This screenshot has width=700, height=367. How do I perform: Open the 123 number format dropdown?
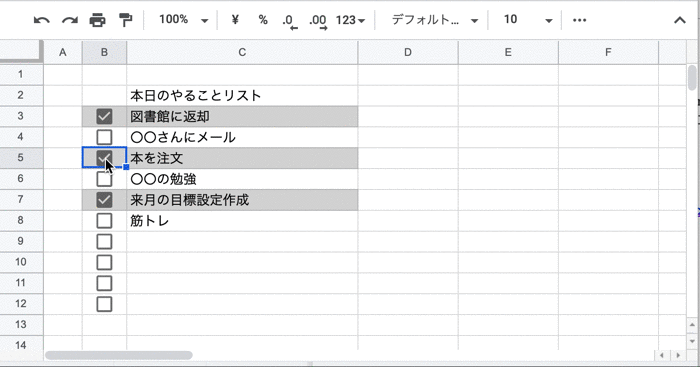click(350, 20)
